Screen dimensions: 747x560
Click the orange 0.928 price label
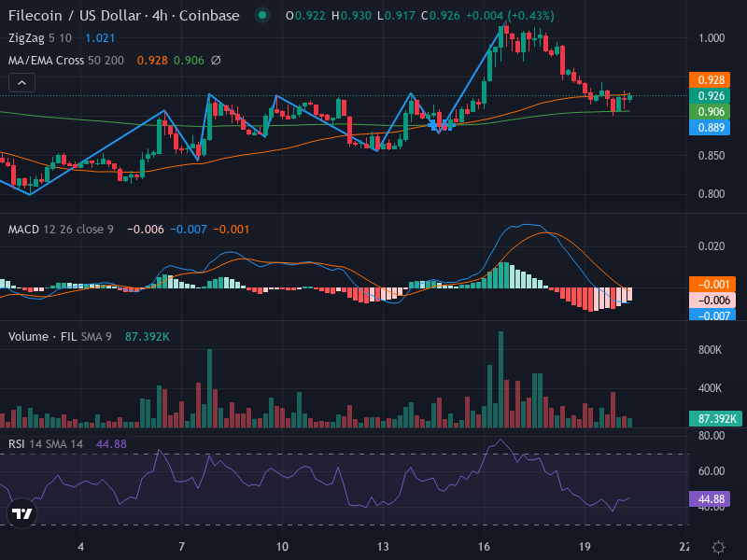click(710, 80)
